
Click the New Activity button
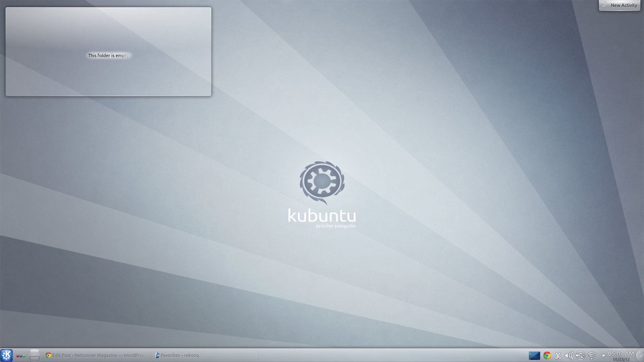[620, 5]
